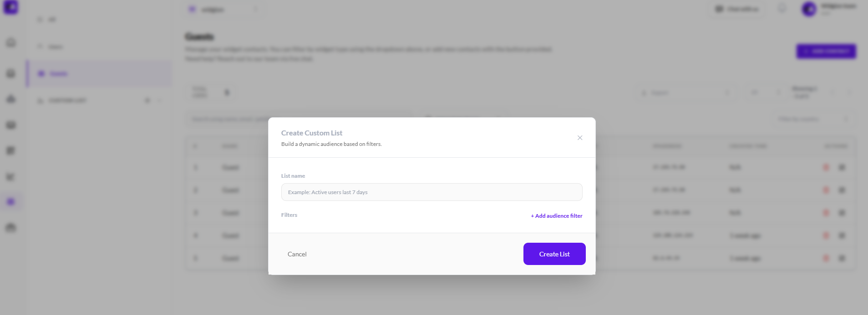
Task: Click the purple Add Contact button
Action: pos(826,51)
